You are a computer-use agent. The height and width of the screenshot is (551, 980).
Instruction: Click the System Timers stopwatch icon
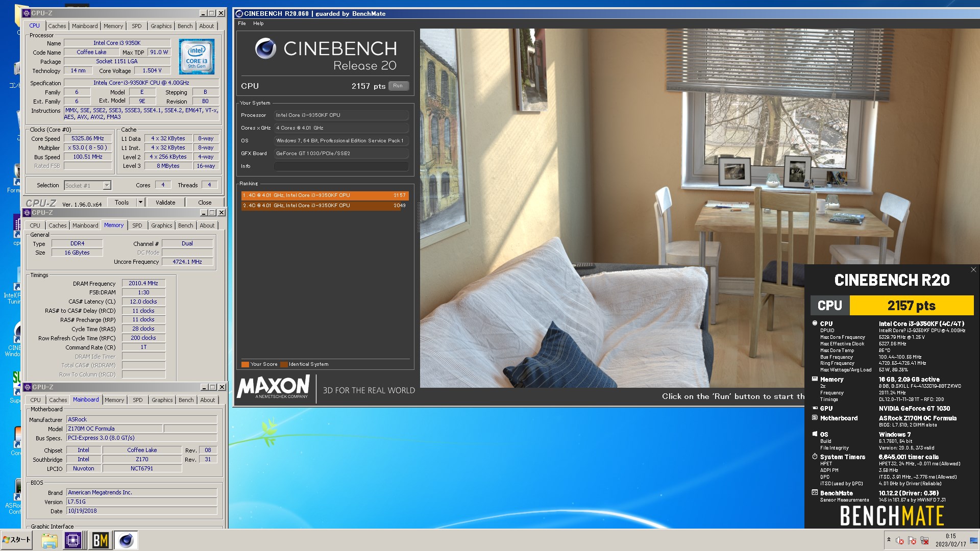click(x=815, y=457)
